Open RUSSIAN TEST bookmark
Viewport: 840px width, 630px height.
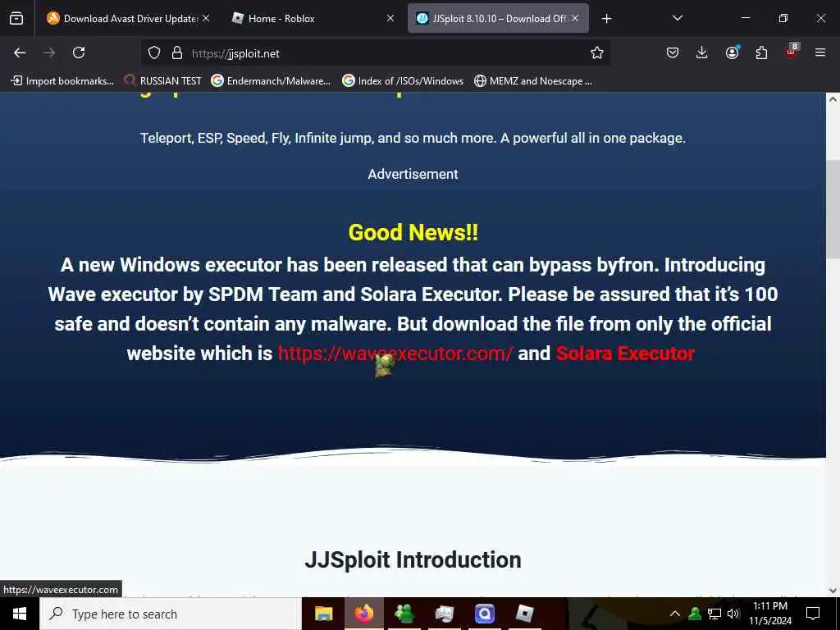click(x=163, y=81)
